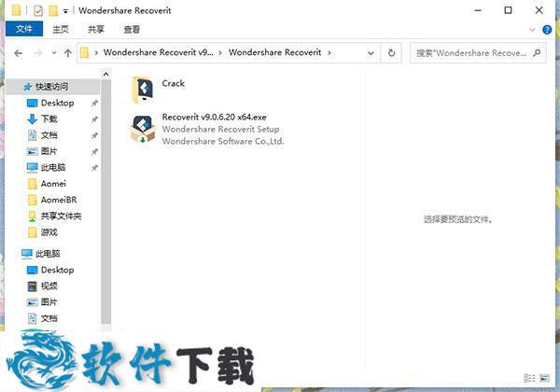
Task: Open the Crack folder icon
Action: 143,90
